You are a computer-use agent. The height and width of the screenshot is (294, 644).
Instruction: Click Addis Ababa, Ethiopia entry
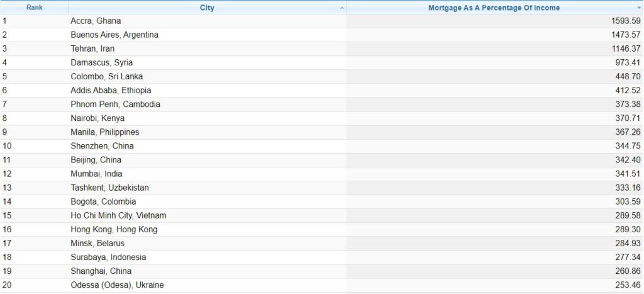tap(111, 90)
